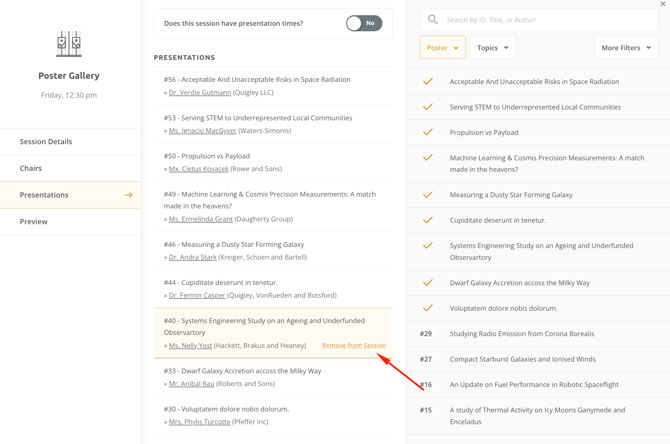
Task: Select presentation #29 Studying Radio Emission
Action: 520,334
